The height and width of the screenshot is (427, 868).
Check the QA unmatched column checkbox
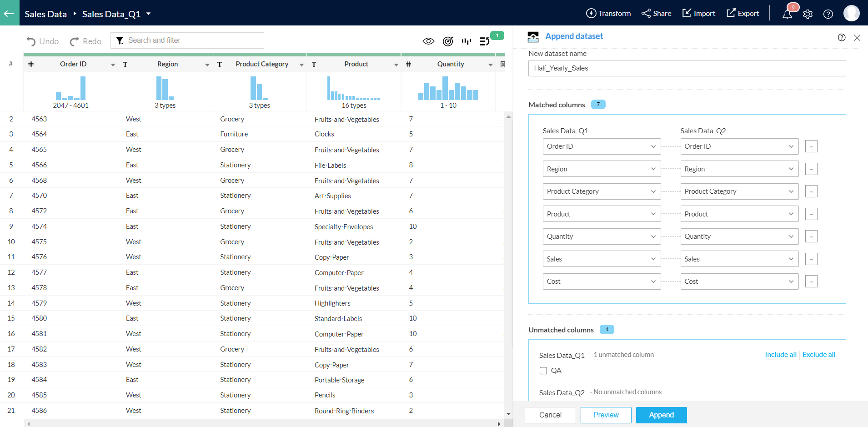[543, 371]
